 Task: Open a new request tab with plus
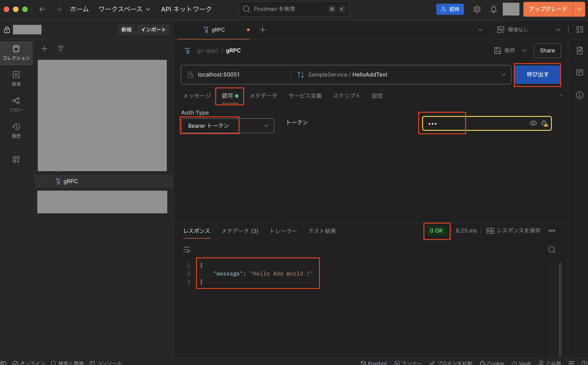[x=263, y=29]
